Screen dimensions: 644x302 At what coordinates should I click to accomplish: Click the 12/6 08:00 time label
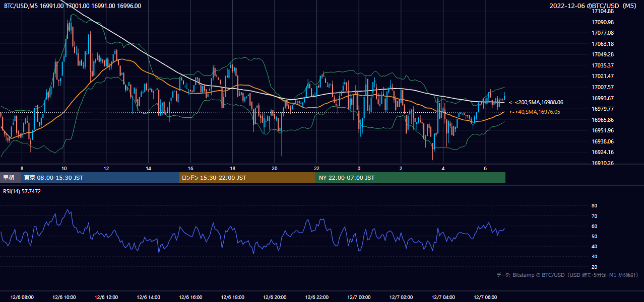(22, 297)
